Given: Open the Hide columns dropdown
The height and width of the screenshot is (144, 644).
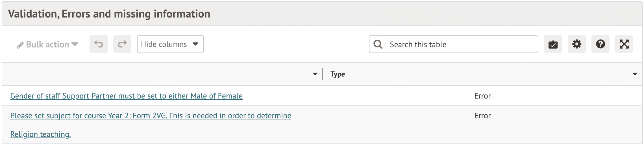Looking at the screenshot, I should point(170,44).
